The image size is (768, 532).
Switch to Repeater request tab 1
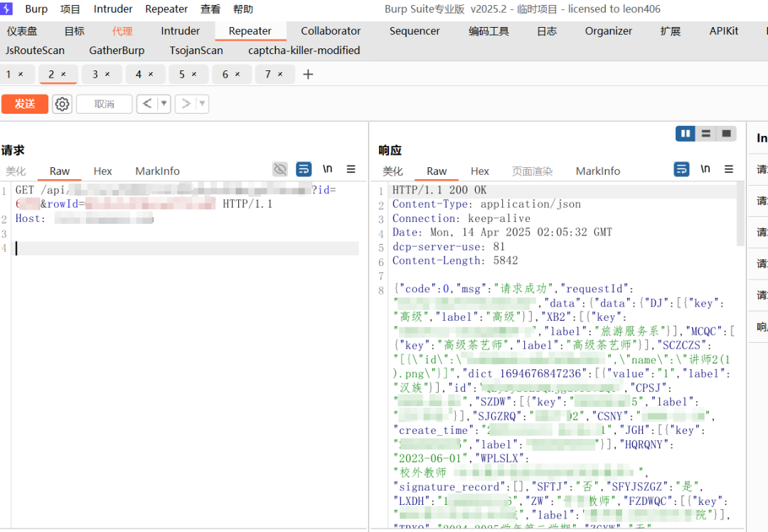click(x=9, y=75)
